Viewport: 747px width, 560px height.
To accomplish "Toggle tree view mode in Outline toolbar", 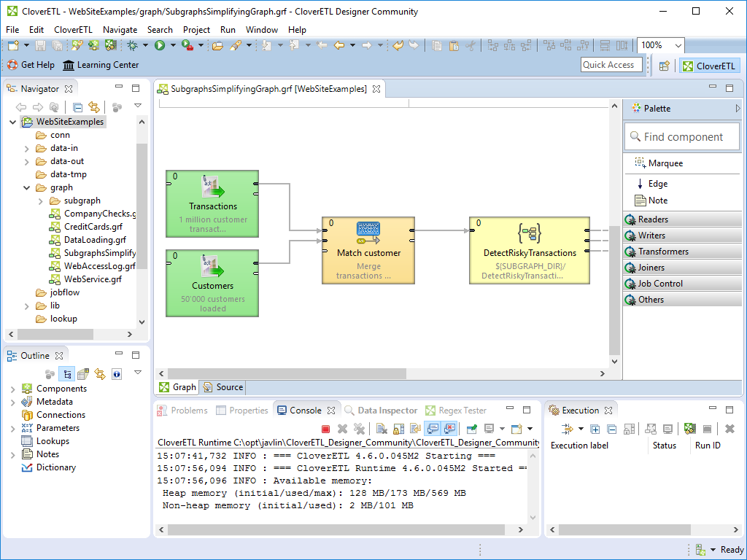I will [67, 374].
